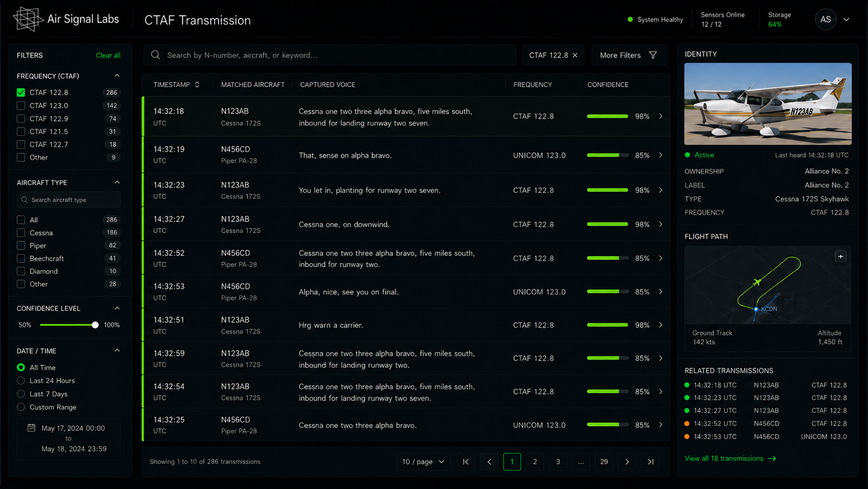Open the calendar icon in date range

click(x=31, y=428)
